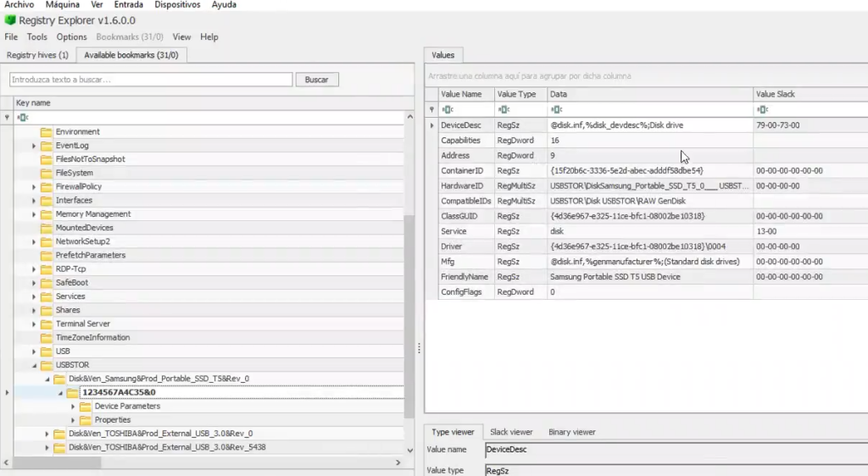Click the Value name DeviceDesc field
The image size is (868, 476).
[676, 450]
